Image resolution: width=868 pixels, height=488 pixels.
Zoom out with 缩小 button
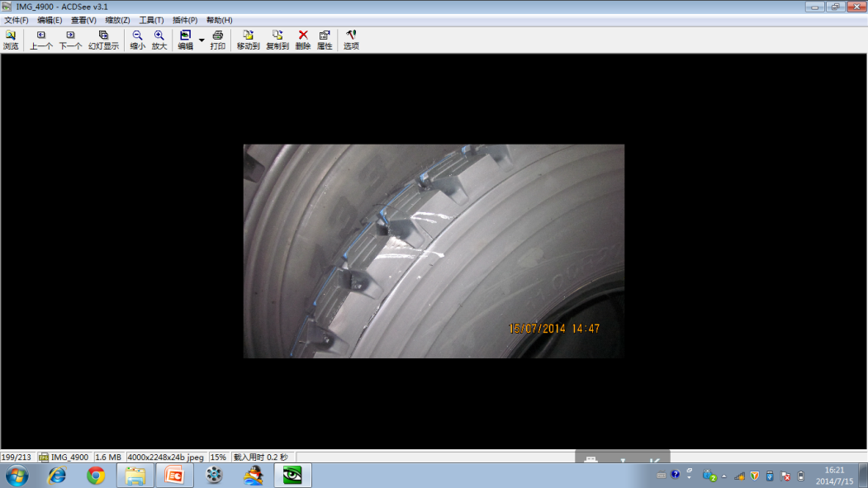[137, 40]
